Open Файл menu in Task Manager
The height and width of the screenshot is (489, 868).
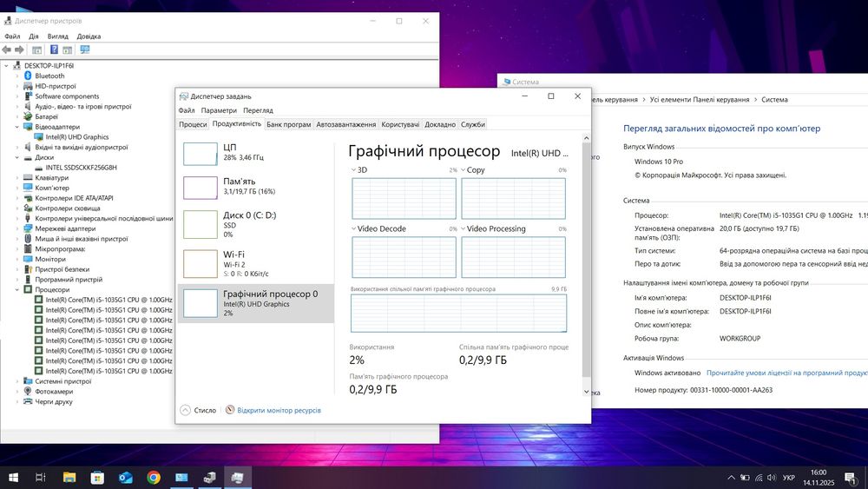187,110
